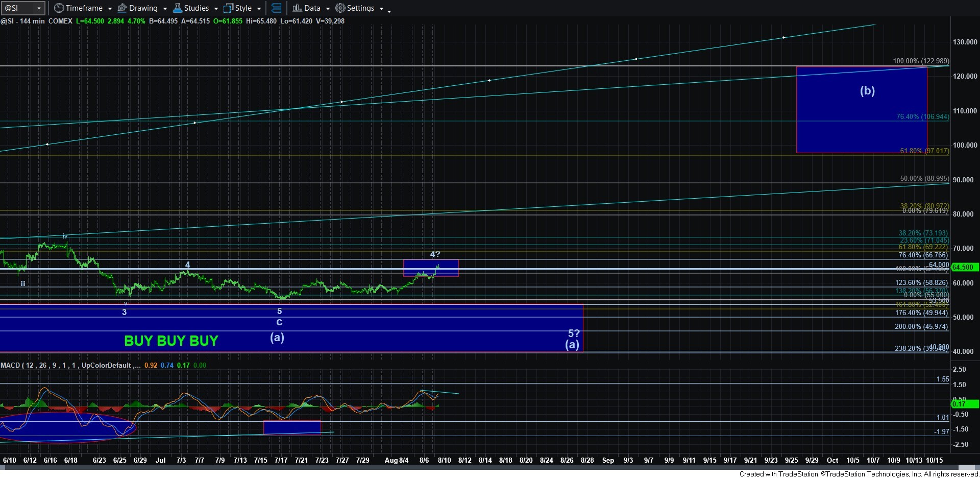Expand the Style dropdown arrow
Image resolution: width=980 pixels, height=478 pixels.
click(259, 9)
